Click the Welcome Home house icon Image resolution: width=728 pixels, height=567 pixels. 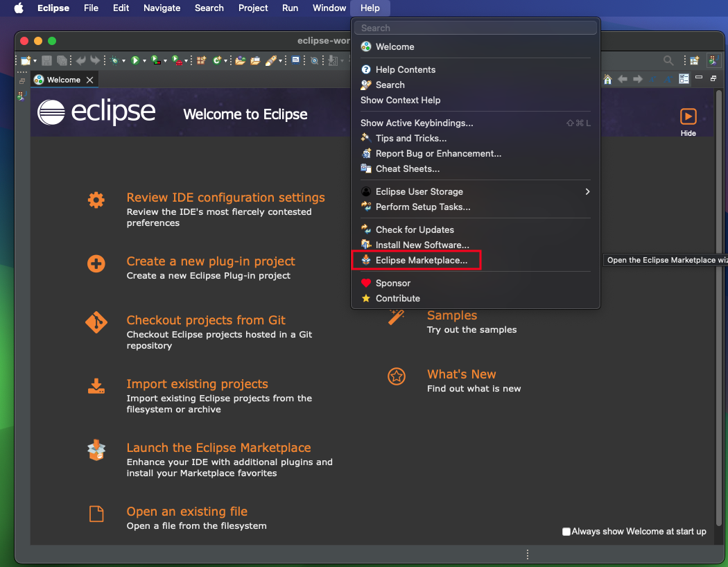[x=607, y=79]
